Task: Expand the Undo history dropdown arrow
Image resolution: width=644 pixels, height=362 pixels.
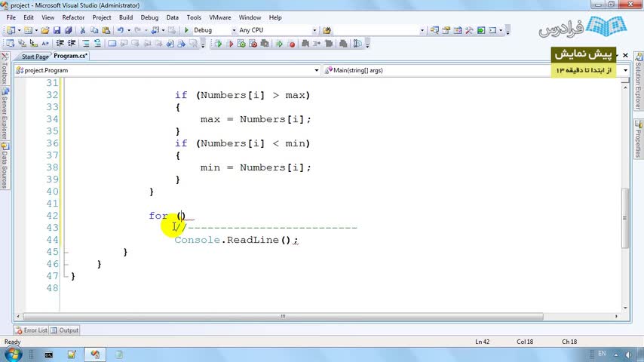Action: [x=128, y=30]
